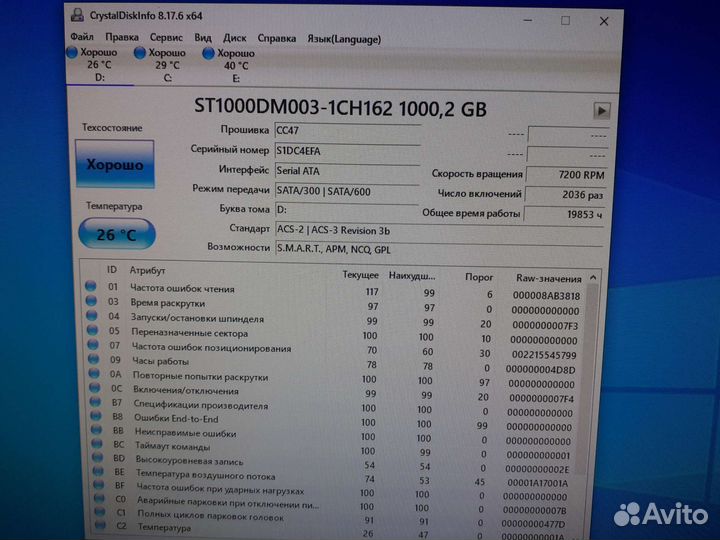Image resolution: width=720 pixels, height=540 pixels.
Task: Click the status icon for attribute 04
Action: pyautogui.click(x=92, y=315)
